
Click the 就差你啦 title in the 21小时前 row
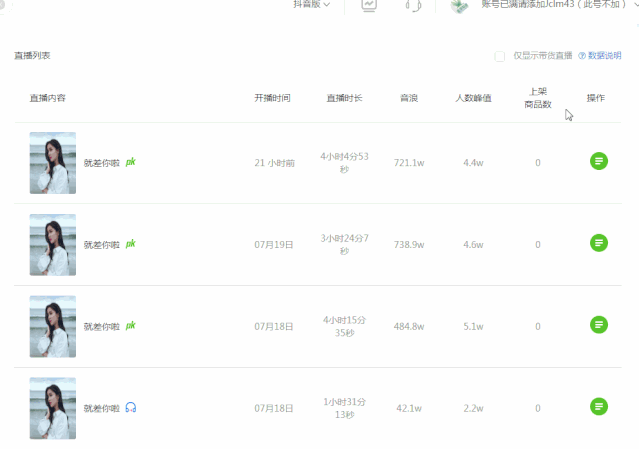point(101,163)
